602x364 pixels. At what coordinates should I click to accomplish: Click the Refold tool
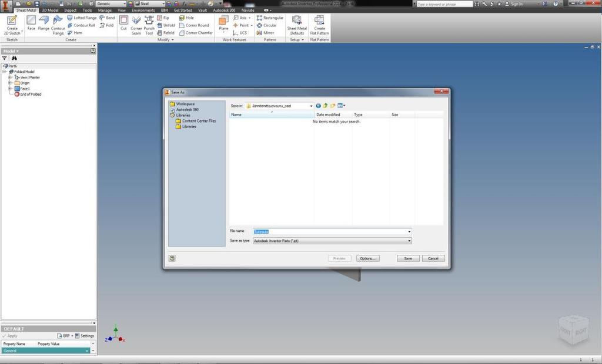pos(166,33)
